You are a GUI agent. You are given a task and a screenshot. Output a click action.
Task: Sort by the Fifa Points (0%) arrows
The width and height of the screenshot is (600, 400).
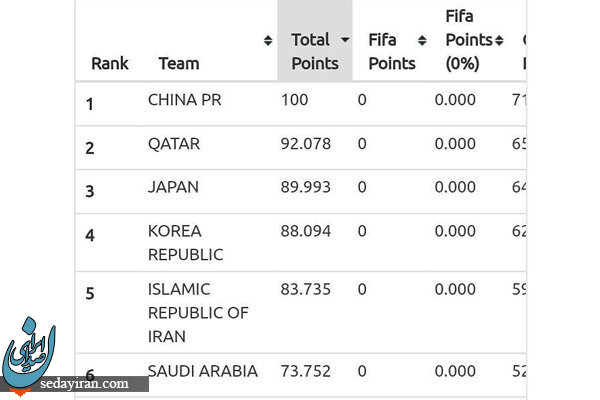[x=499, y=40]
